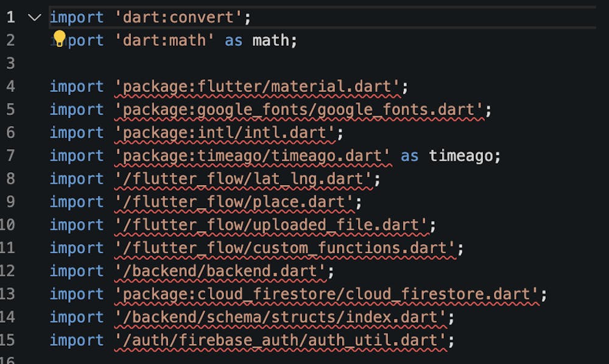Click import keyword before cloud_firestore path

coord(77,294)
